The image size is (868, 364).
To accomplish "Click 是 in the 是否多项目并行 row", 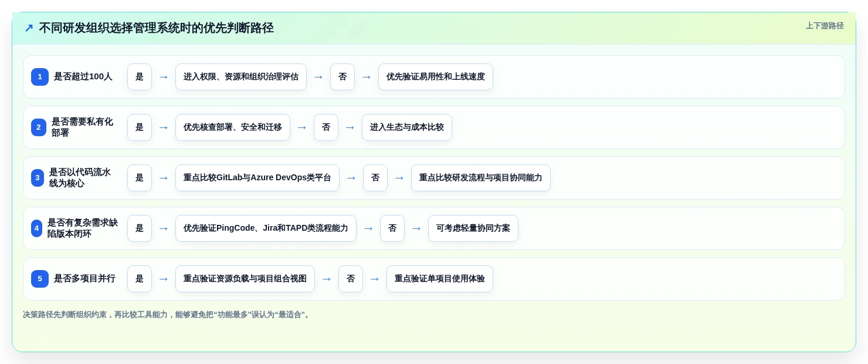I will point(140,279).
